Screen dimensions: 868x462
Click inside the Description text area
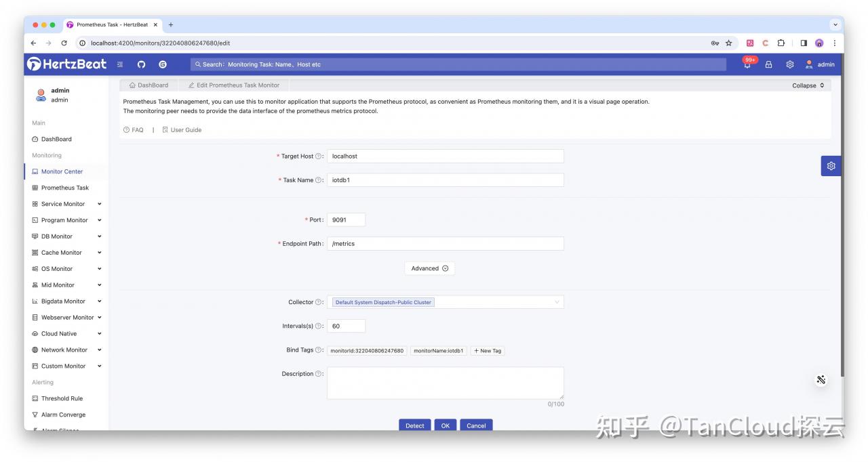coord(446,383)
